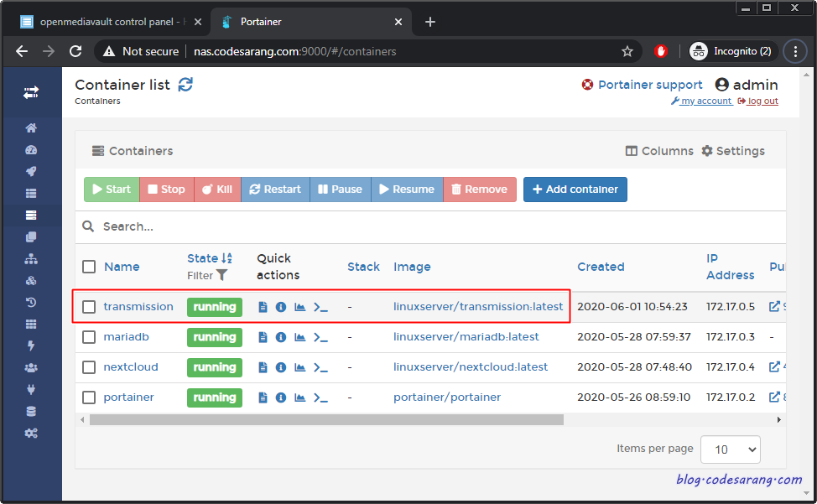Open the Host grid icon in sidebar
Image resolution: width=817 pixels, height=504 pixels.
tap(31, 325)
